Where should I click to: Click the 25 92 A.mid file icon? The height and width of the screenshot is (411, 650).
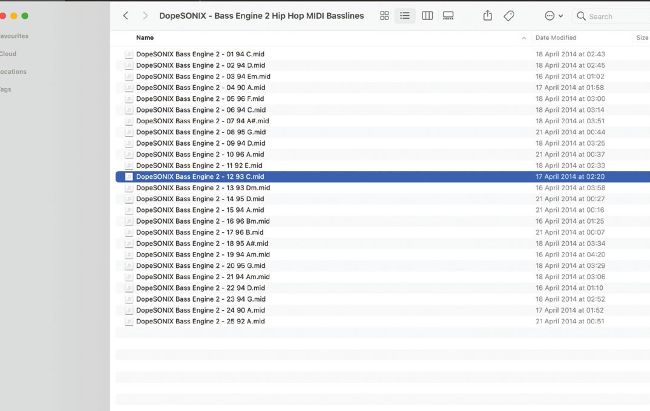pyautogui.click(x=128, y=321)
